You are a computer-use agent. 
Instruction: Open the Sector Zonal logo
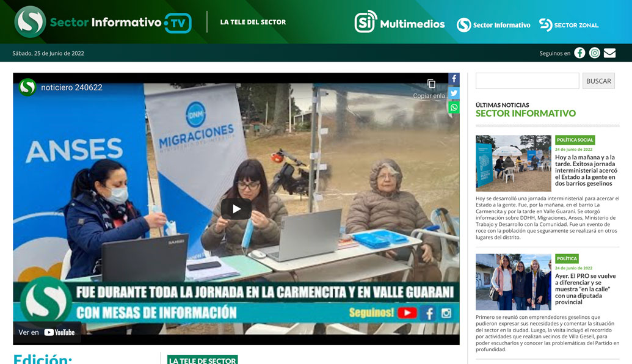click(568, 25)
